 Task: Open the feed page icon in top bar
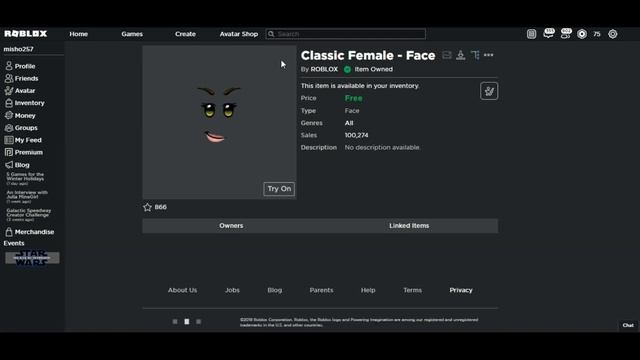[531, 34]
